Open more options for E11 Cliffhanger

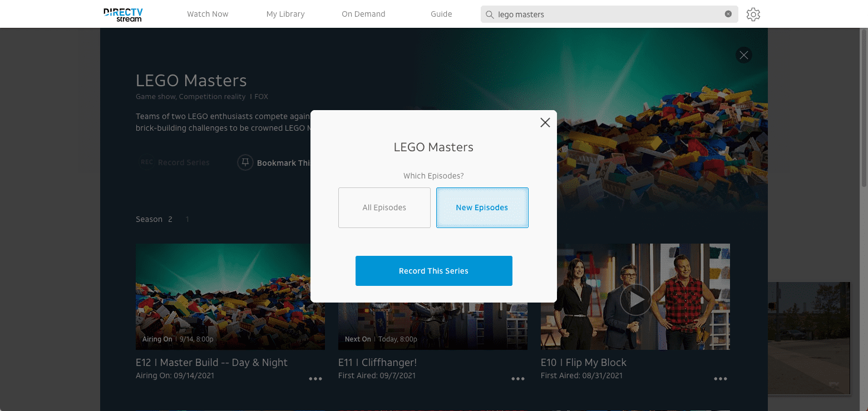pyautogui.click(x=518, y=379)
